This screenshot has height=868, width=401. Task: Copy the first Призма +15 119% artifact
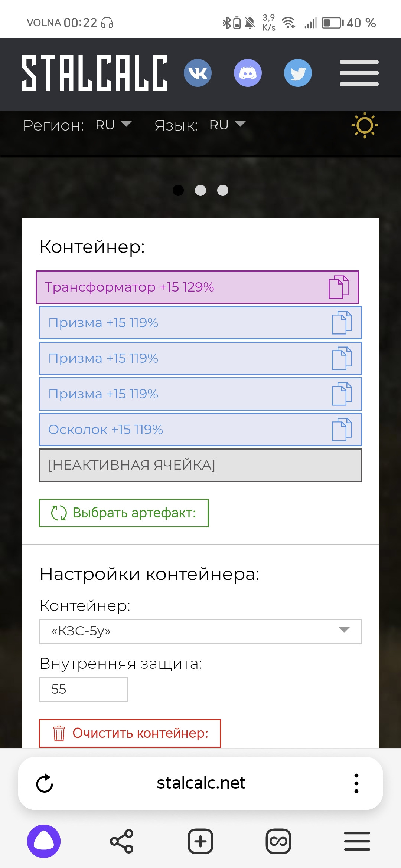coord(342,323)
